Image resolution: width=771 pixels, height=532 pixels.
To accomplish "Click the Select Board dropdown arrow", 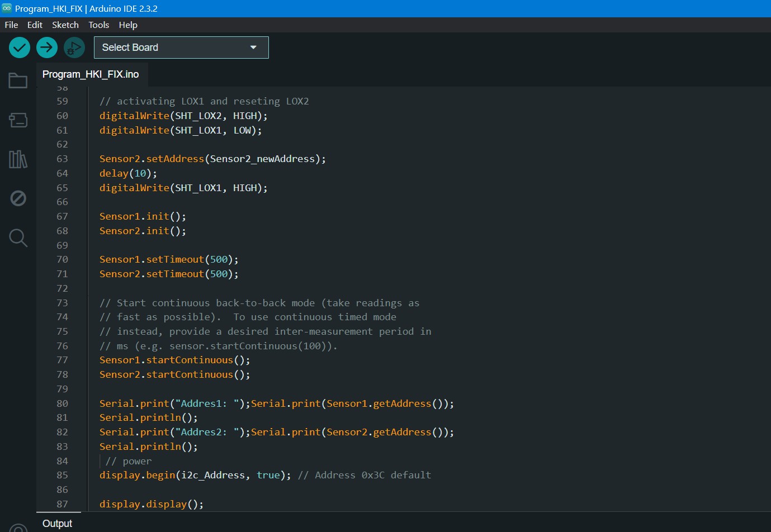I will click(253, 47).
